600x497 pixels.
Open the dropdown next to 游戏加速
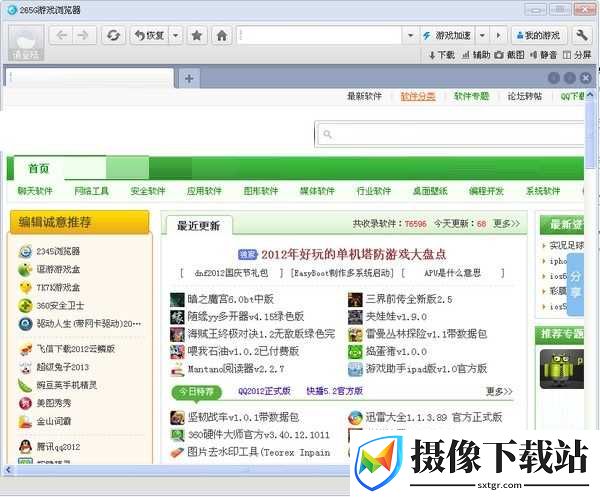click(x=482, y=36)
